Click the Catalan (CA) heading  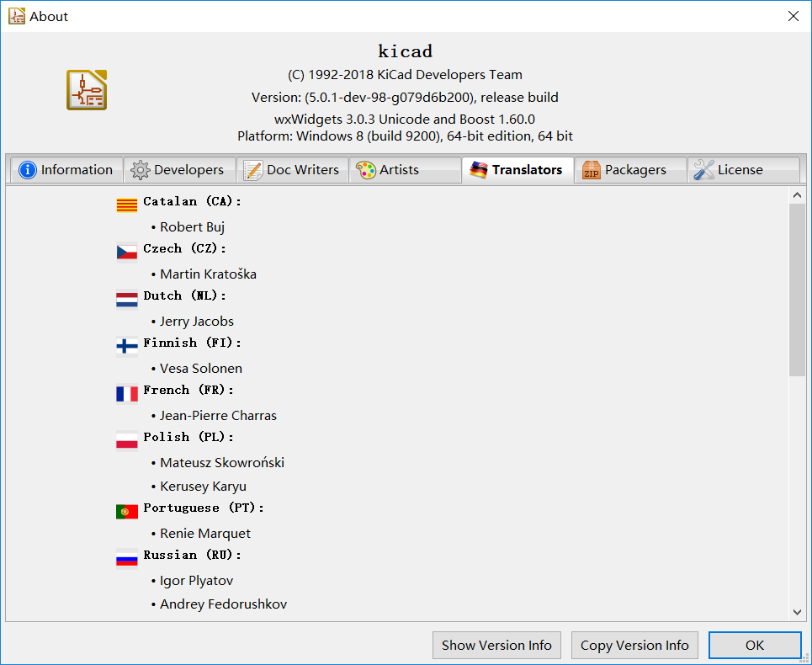pos(192,201)
